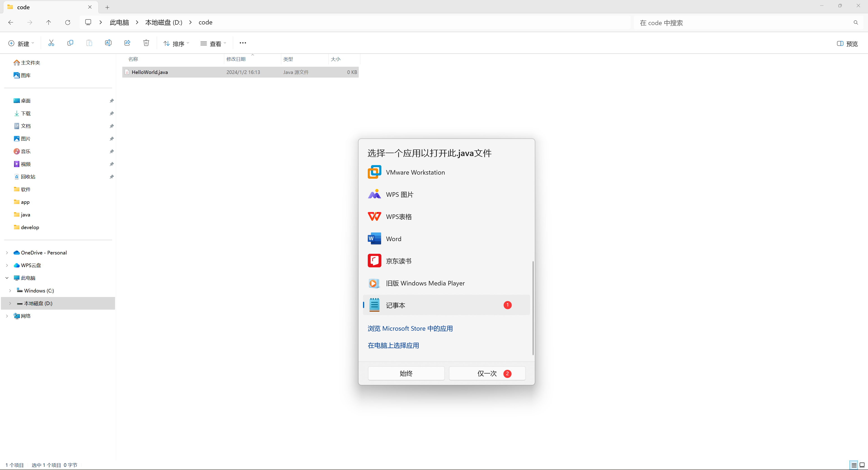Click the 始终 (Always) button
This screenshot has width=868, height=470.
tap(406, 373)
